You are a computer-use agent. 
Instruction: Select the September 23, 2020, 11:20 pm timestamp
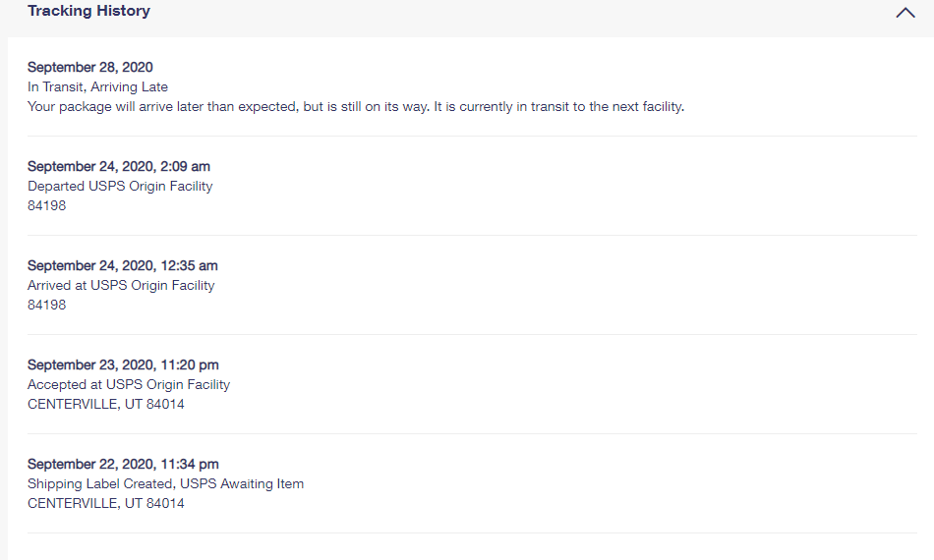123,365
